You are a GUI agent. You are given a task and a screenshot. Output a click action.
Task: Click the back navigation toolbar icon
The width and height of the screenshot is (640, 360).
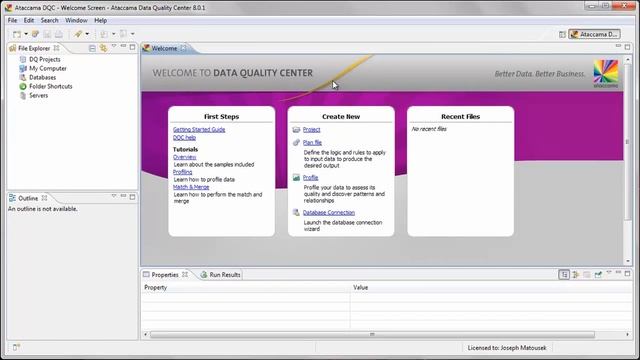click(104, 34)
